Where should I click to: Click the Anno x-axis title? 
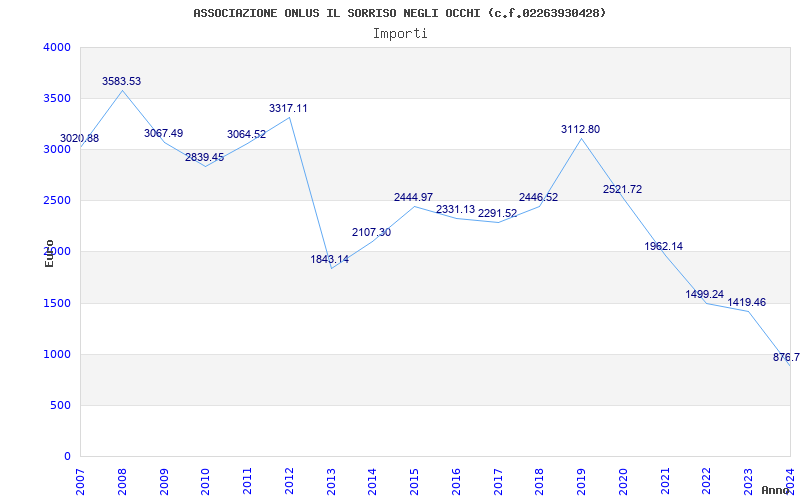tap(775, 490)
